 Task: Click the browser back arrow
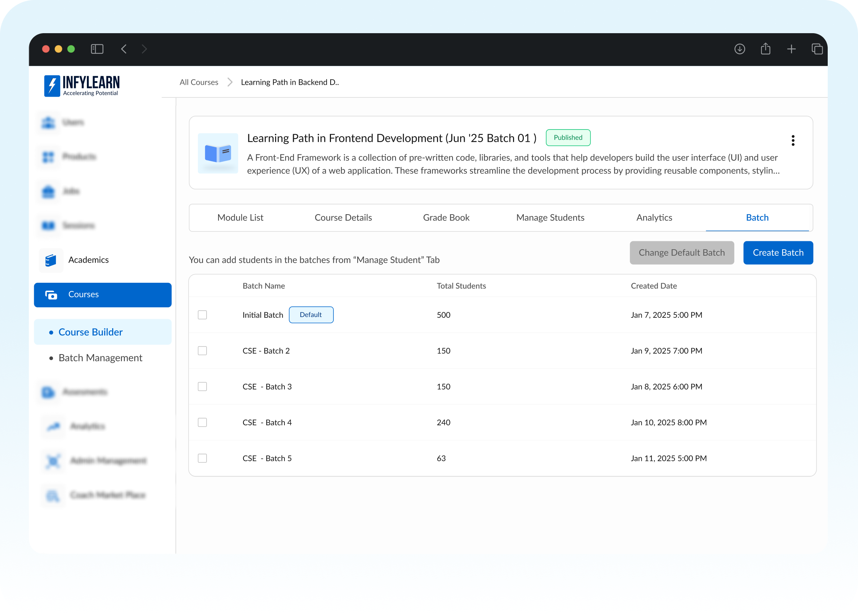[x=124, y=49]
